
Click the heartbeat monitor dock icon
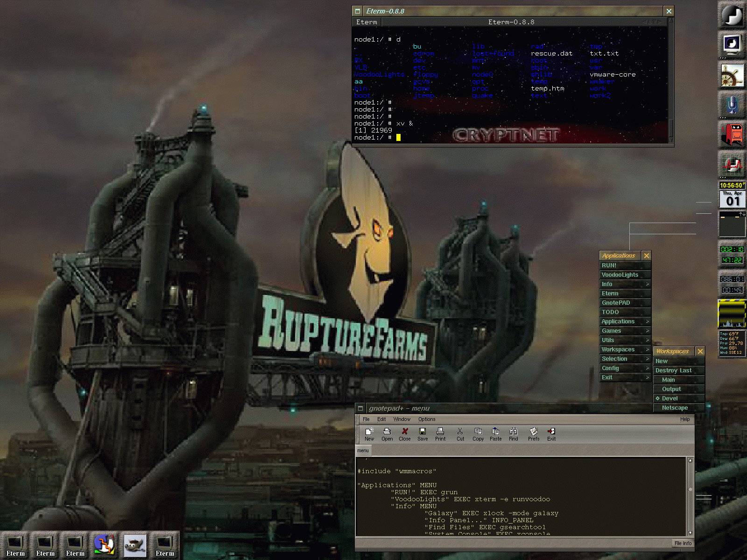point(732,164)
